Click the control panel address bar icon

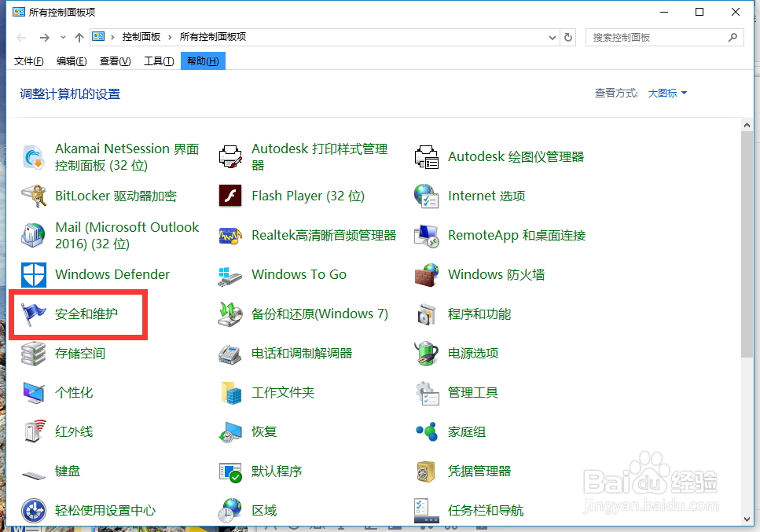click(x=99, y=36)
